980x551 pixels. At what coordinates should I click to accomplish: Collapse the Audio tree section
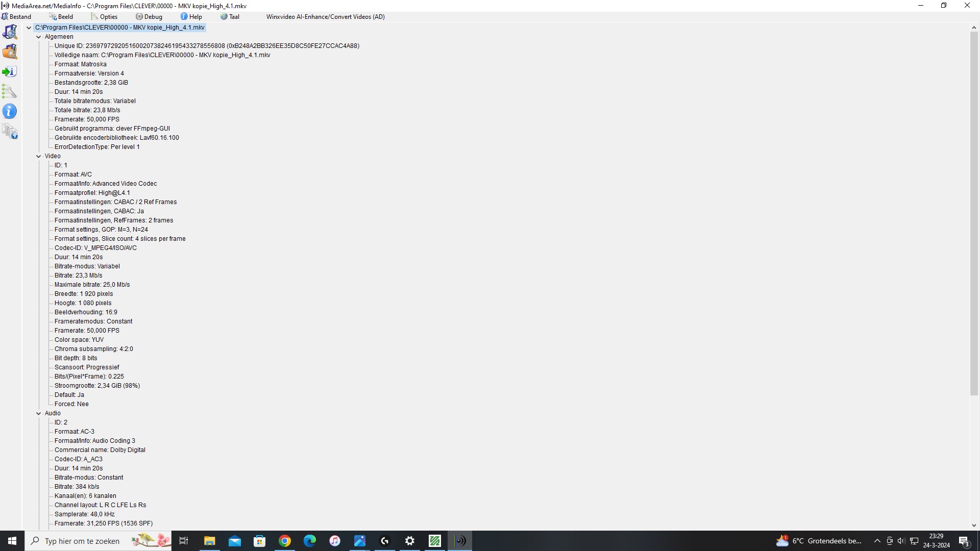coord(38,413)
